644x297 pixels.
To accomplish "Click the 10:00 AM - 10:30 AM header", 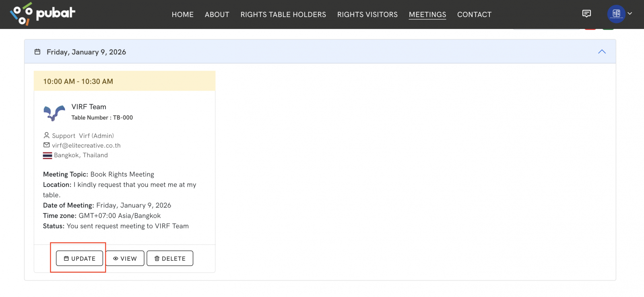I will (x=124, y=81).
